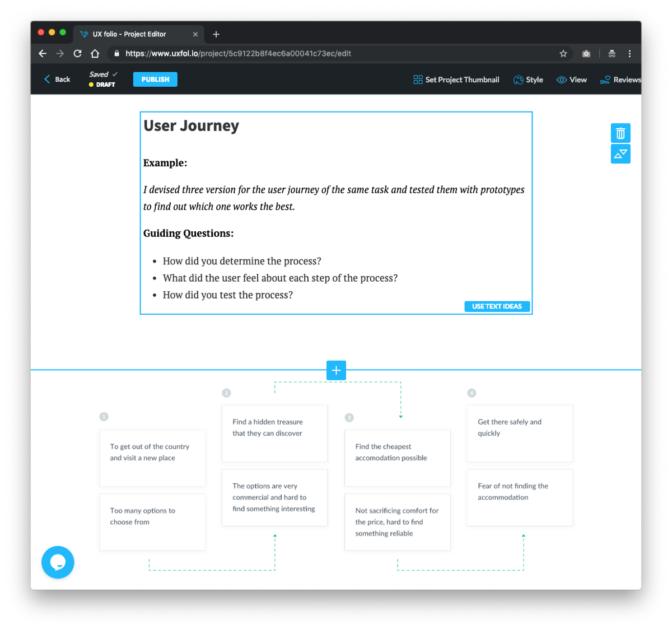Open the chat support bubble
The height and width of the screenshot is (630, 672).
(58, 562)
